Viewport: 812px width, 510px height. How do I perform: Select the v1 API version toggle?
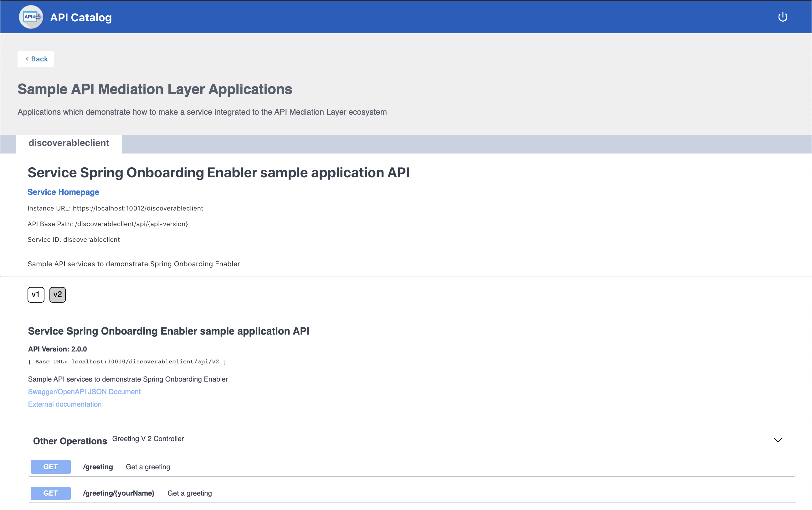tap(36, 294)
